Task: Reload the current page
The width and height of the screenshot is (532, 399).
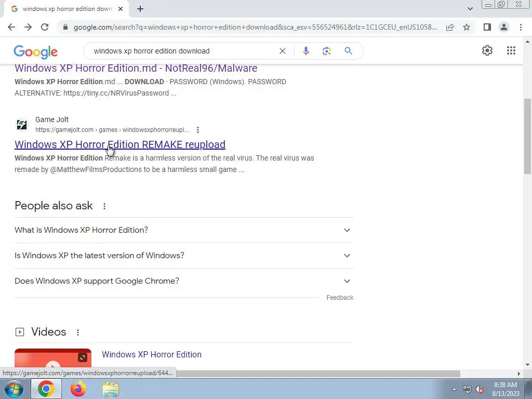Action: (45, 27)
